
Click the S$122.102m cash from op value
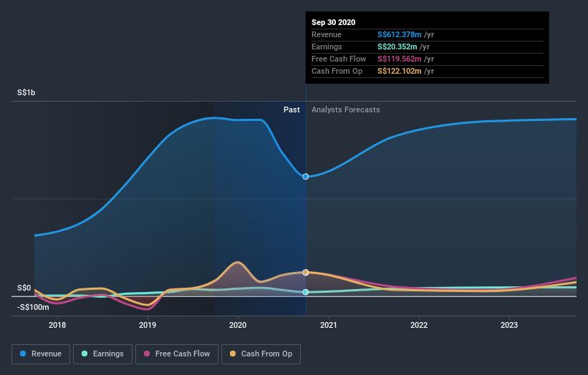[400, 71]
